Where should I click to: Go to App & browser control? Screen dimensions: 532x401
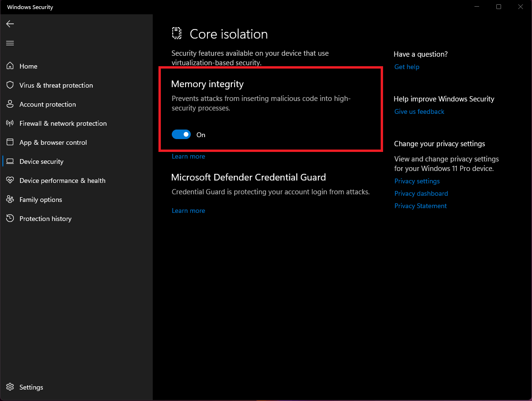coord(53,142)
